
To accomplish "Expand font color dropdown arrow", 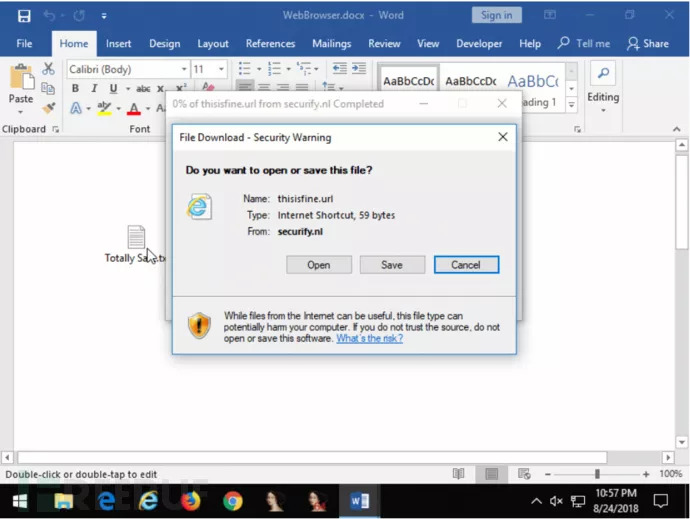I will (147, 108).
